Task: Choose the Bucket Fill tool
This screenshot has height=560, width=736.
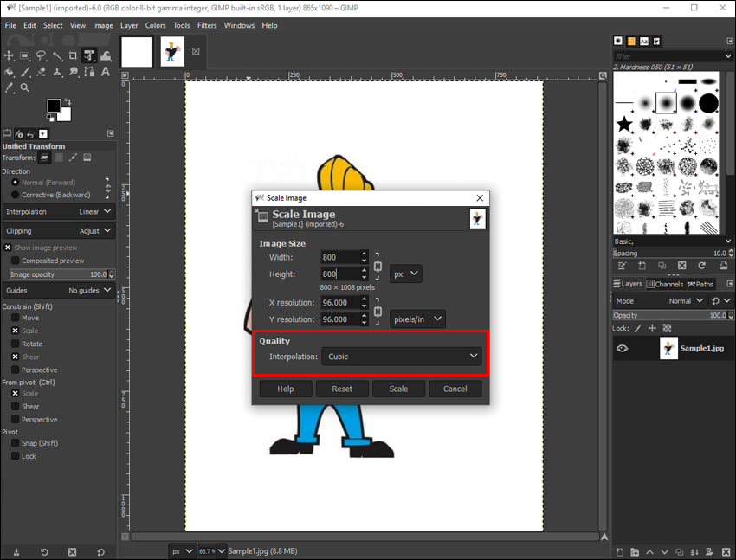Action: point(10,71)
